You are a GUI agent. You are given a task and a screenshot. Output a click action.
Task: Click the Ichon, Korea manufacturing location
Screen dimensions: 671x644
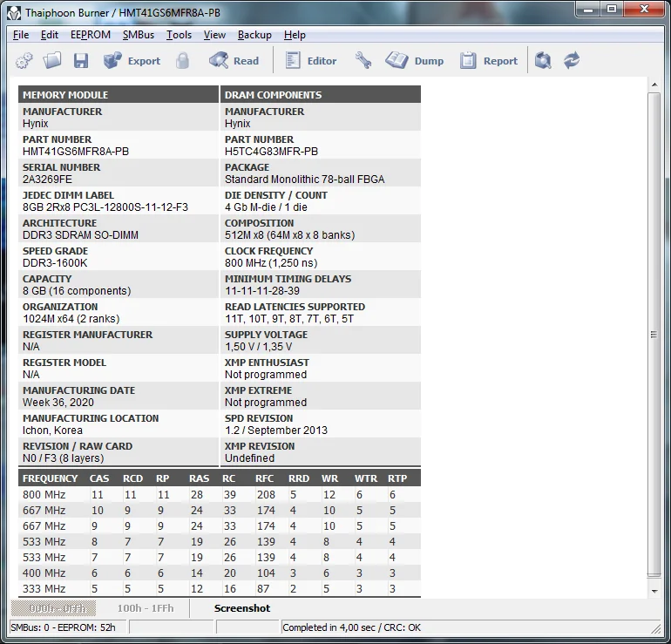pyautogui.click(x=52, y=430)
